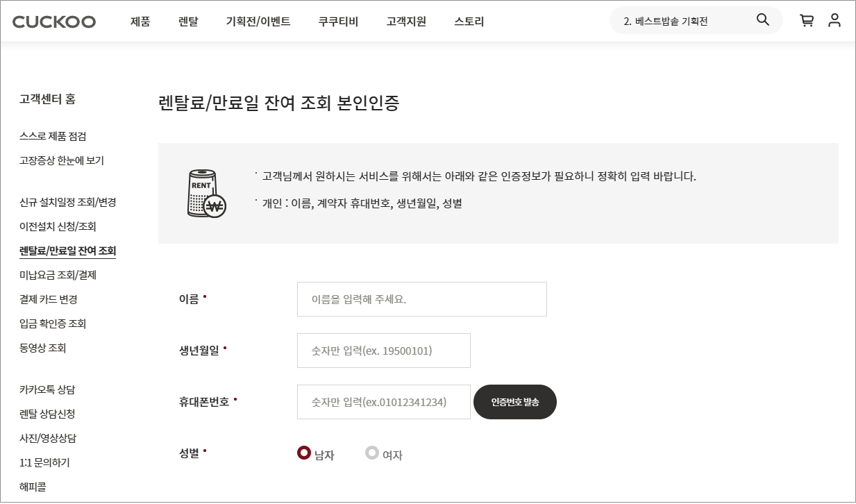Select the 남자 gender radio button

(x=303, y=452)
